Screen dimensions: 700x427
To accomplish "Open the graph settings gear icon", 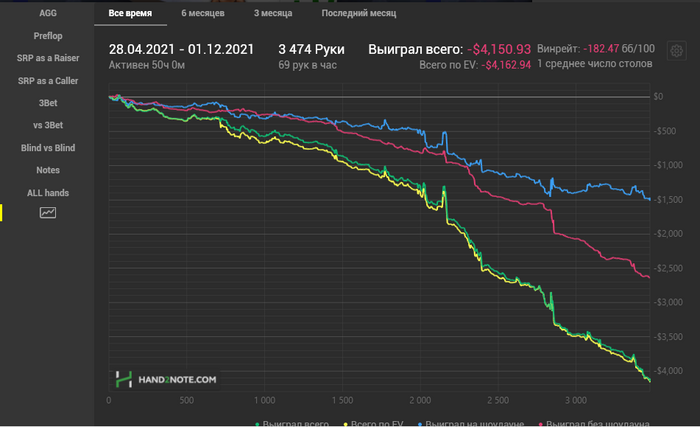I will [x=676, y=51].
